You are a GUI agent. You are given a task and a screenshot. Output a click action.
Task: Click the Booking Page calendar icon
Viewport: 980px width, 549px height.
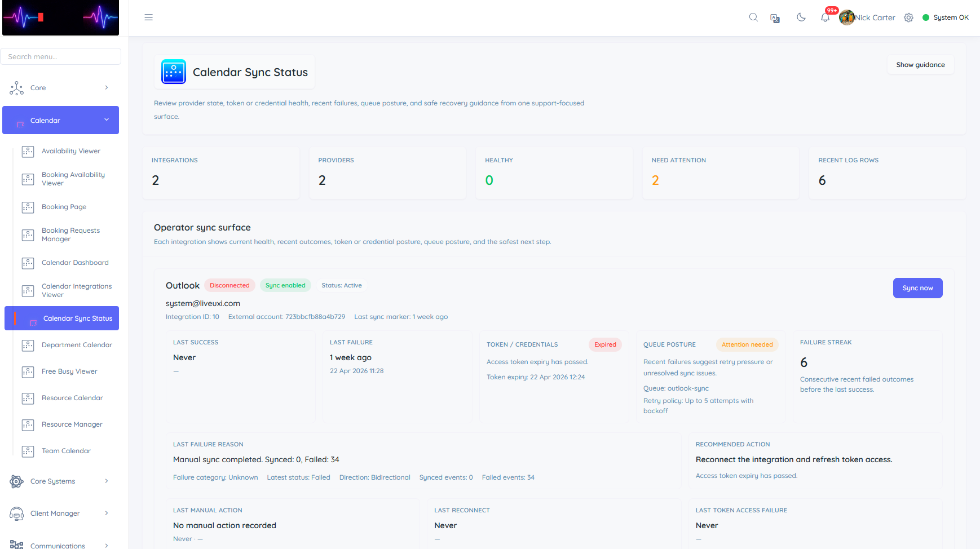28,207
